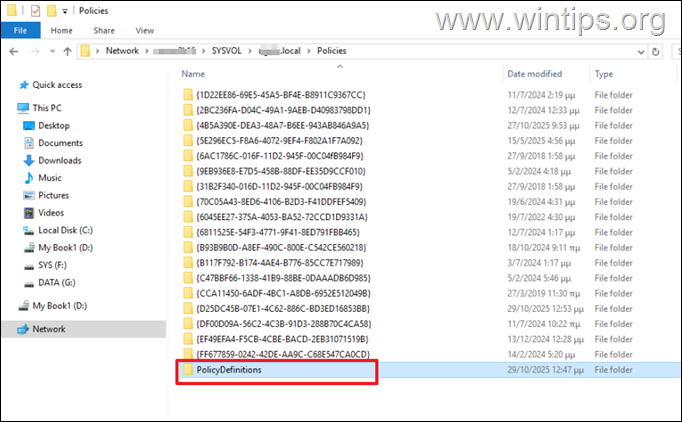Click the Quick access star icon

pyautogui.click(x=23, y=85)
